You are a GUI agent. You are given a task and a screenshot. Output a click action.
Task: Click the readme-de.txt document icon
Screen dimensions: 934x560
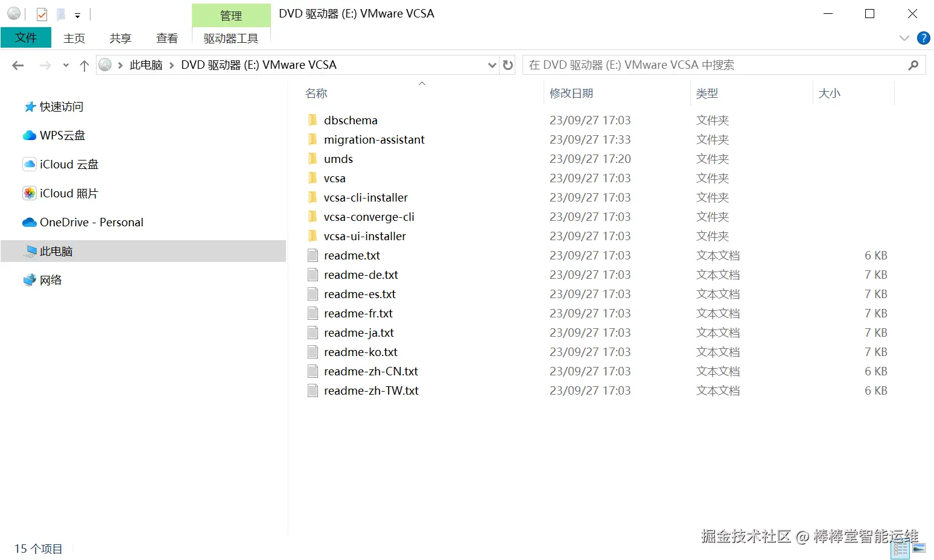[313, 275]
